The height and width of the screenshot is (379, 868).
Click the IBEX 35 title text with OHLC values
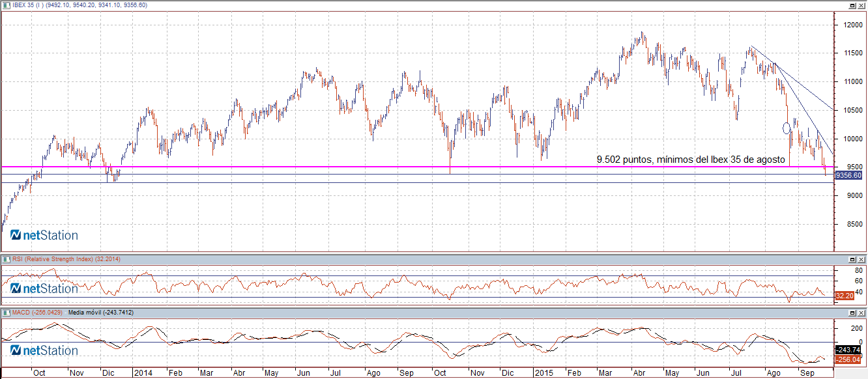(80, 5)
